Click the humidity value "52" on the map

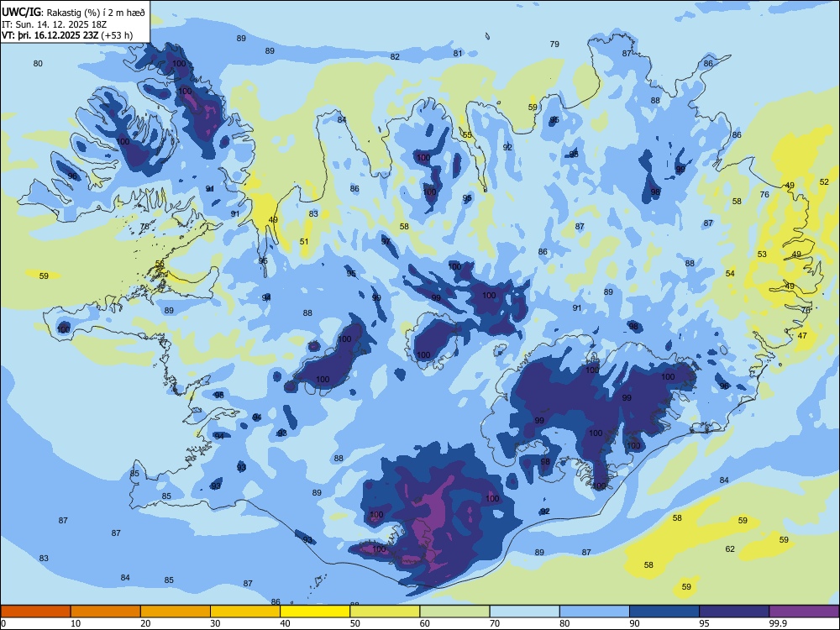824,181
